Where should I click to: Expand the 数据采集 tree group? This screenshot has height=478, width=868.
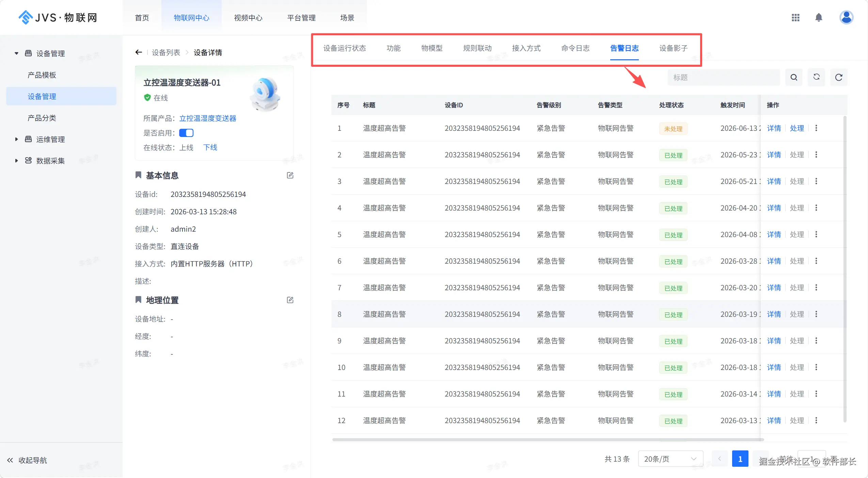[x=16, y=161]
